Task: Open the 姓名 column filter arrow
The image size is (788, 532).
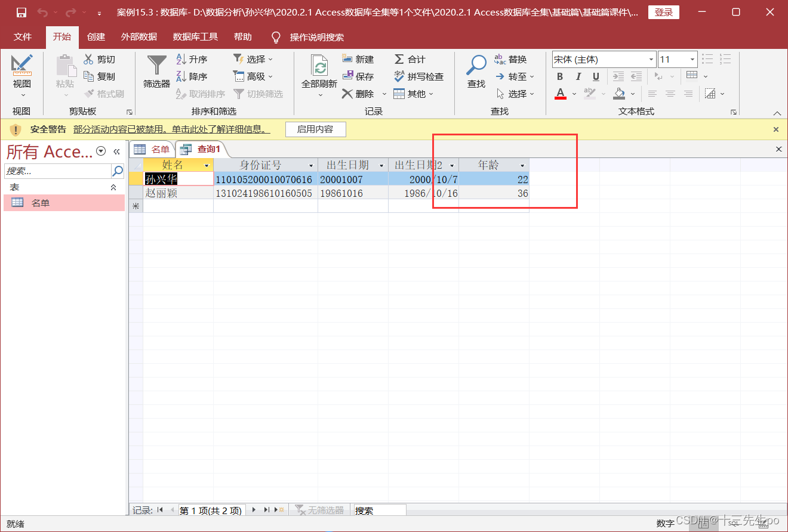Action: (x=207, y=165)
